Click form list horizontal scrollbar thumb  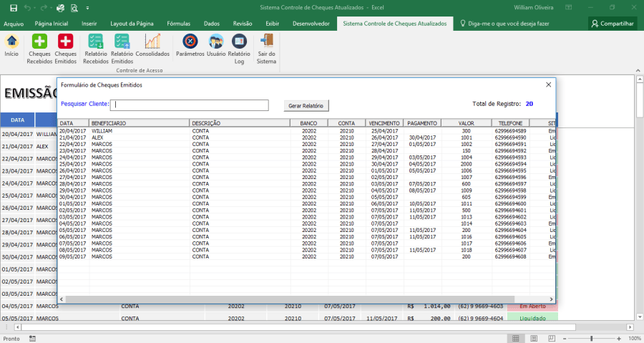pyautogui.click(x=290, y=299)
